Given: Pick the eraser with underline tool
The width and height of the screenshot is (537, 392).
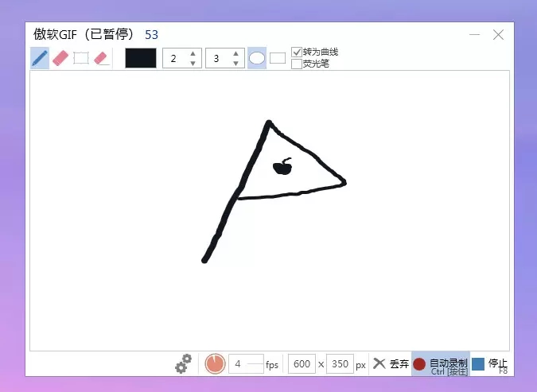Looking at the screenshot, I should coord(101,58).
